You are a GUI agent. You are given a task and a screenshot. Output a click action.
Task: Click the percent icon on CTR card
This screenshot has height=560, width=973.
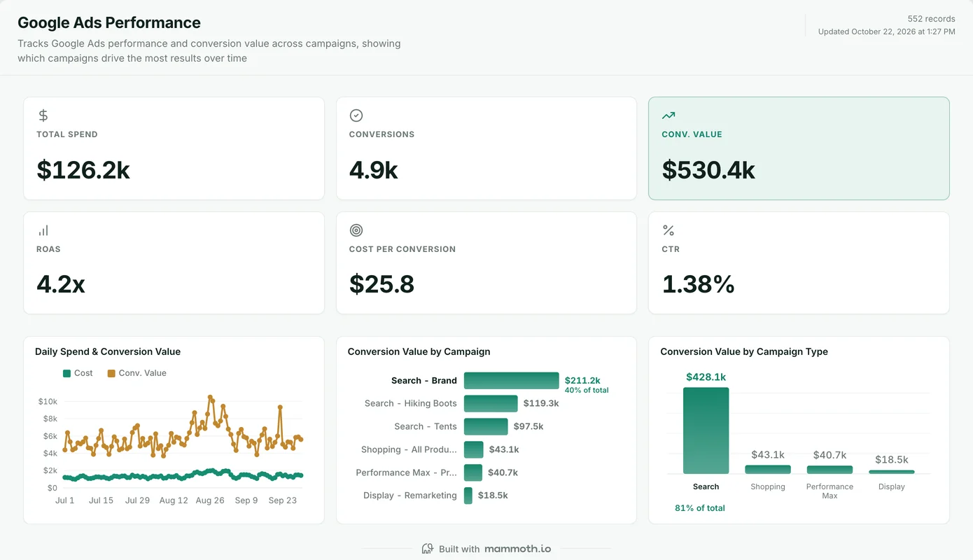pos(668,230)
